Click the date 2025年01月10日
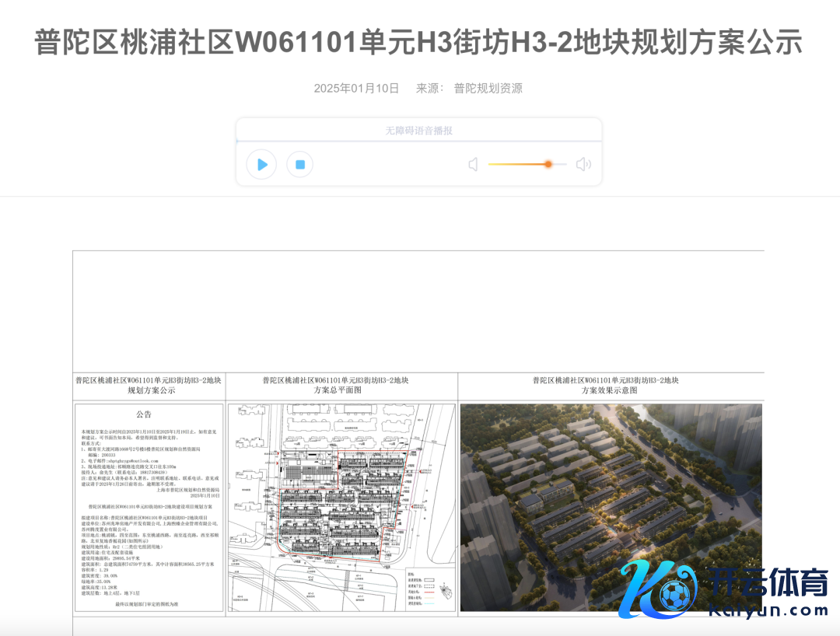 [x=356, y=89]
